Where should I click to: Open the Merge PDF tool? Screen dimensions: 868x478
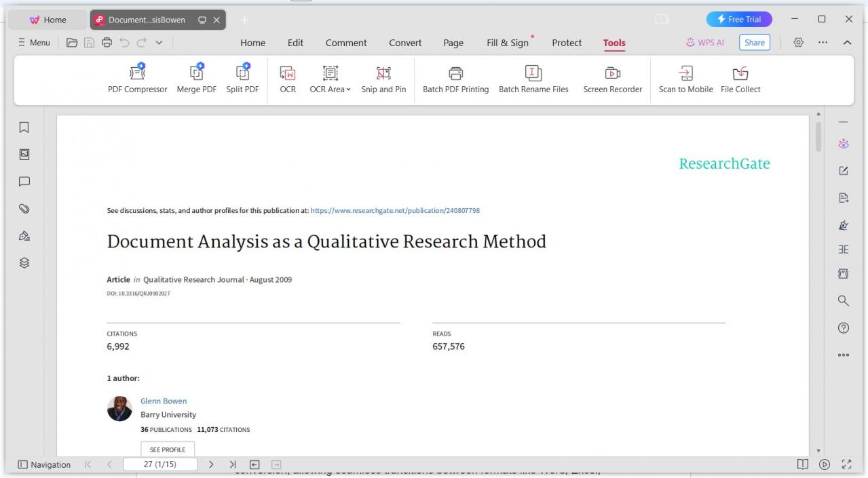coord(196,79)
